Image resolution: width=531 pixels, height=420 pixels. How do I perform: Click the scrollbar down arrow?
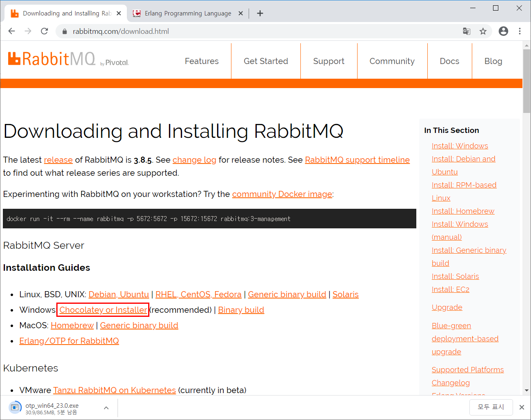527,390
